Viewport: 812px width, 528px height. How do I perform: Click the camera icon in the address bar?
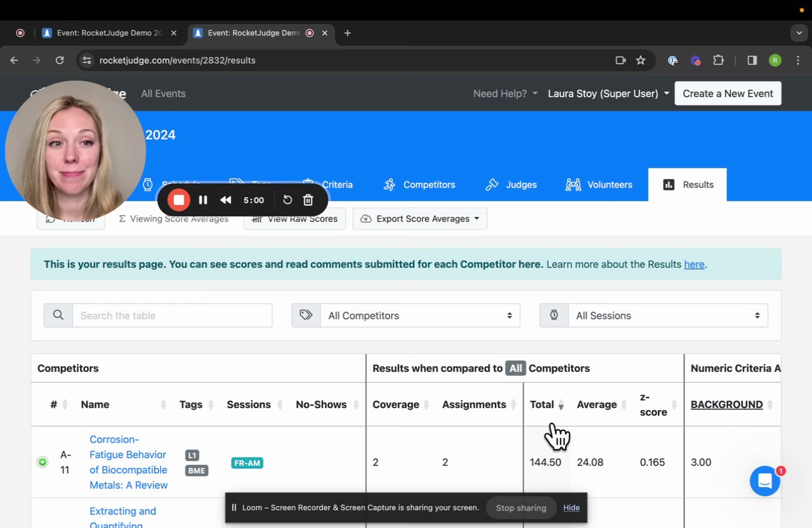(x=620, y=60)
